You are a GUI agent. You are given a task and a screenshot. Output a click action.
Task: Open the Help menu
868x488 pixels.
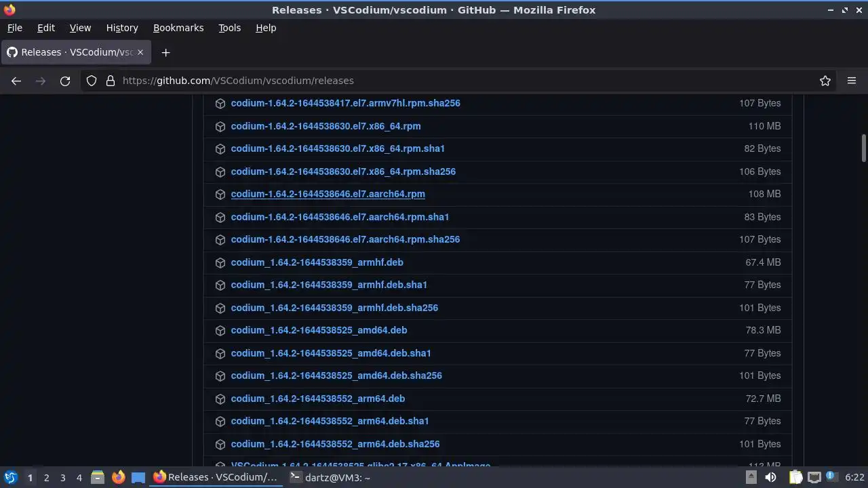266,28
